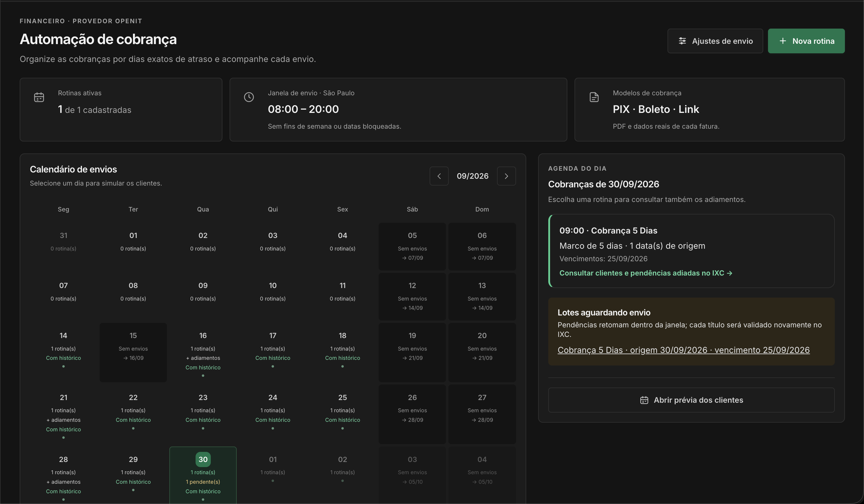Select Saturday day 05 cell

click(x=412, y=247)
